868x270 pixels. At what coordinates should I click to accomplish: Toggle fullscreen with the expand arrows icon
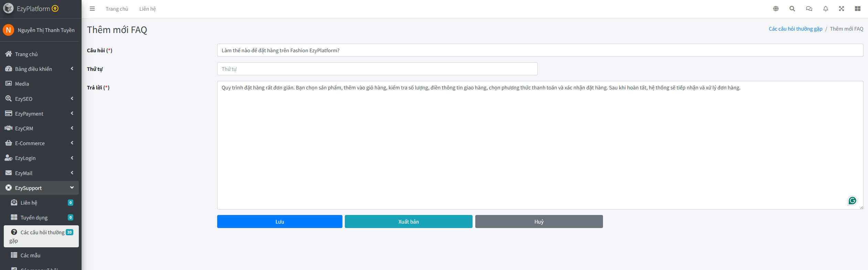click(841, 9)
